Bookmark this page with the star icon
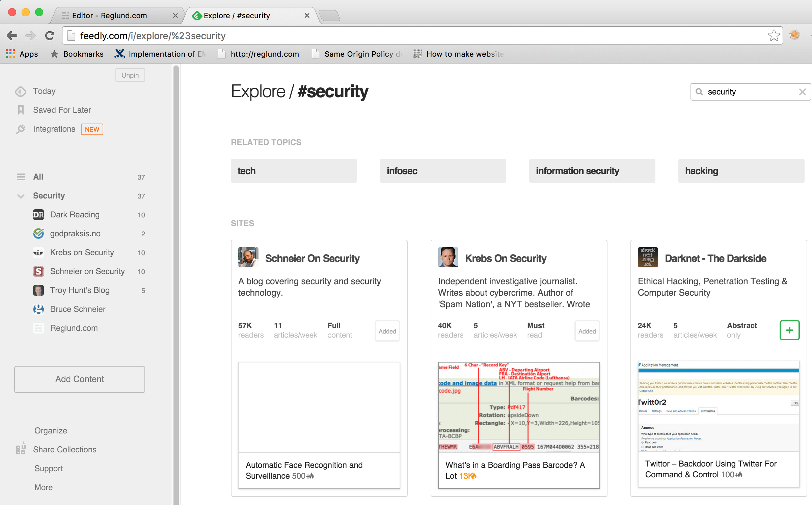Image resolution: width=812 pixels, height=505 pixels. point(774,35)
